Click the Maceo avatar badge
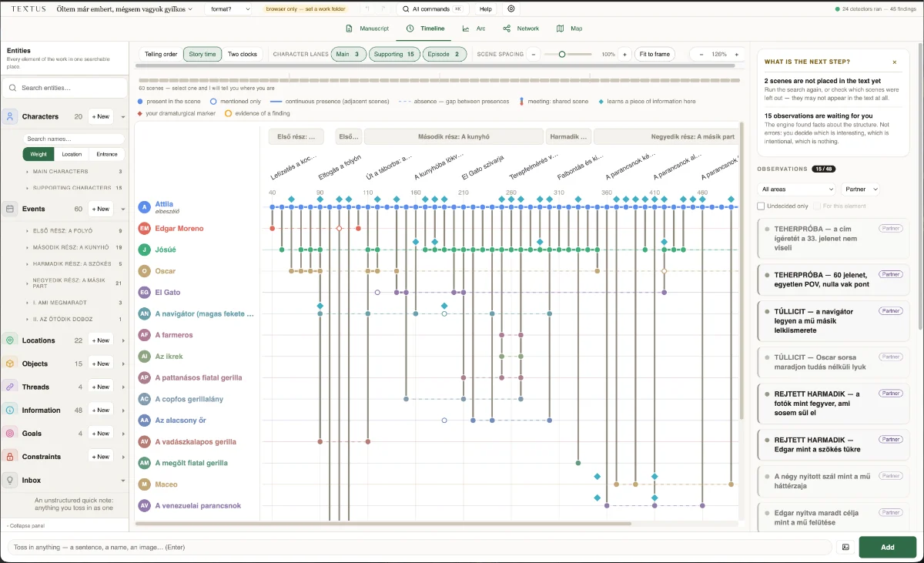The image size is (924, 563). click(x=144, y=484)
